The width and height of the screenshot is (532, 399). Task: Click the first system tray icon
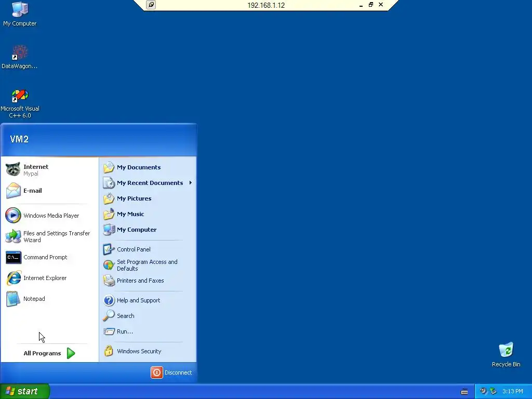pos(483,391)
